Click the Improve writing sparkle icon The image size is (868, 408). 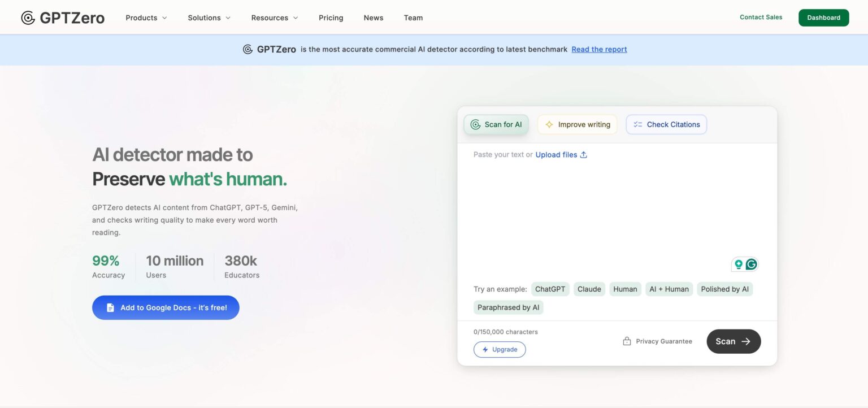tap(549, 124)
